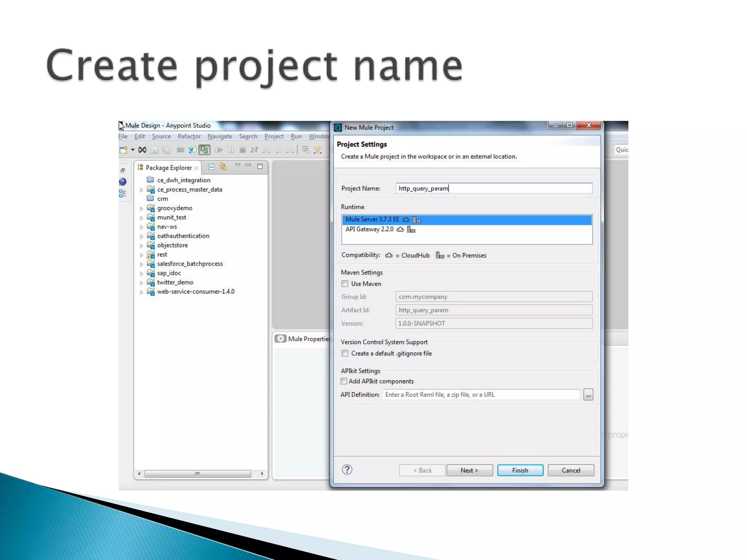
Task: Open the Refactor menu
Action: 189,136
